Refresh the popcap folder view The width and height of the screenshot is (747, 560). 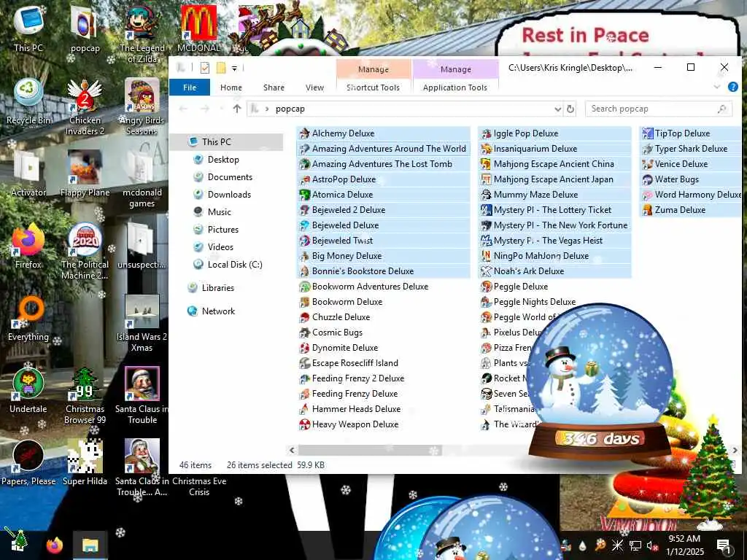[570, 109]
